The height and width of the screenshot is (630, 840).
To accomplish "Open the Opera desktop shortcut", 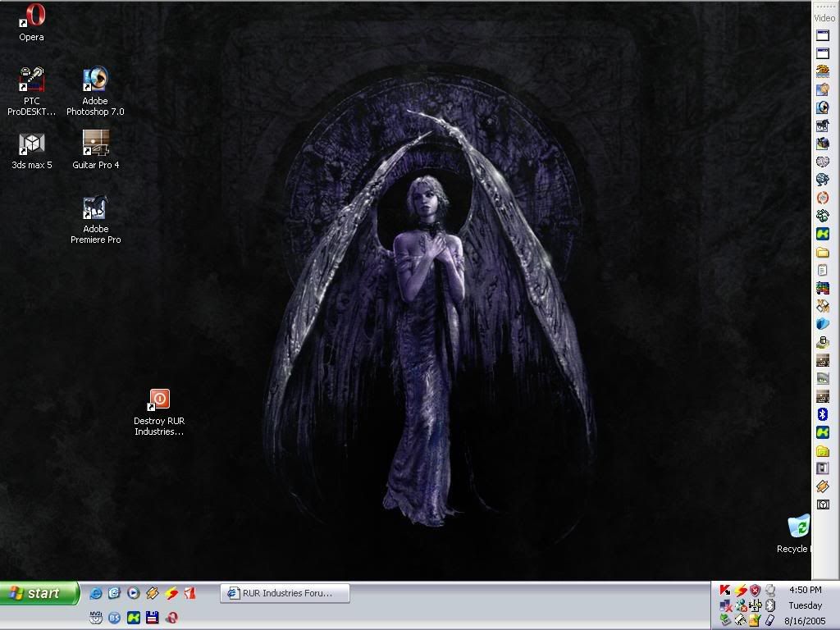I will coord(32,22).
